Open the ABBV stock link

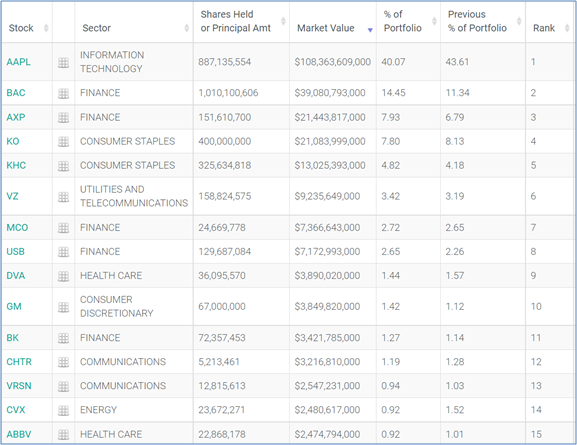pyautogui.click(x=19, y=434)
